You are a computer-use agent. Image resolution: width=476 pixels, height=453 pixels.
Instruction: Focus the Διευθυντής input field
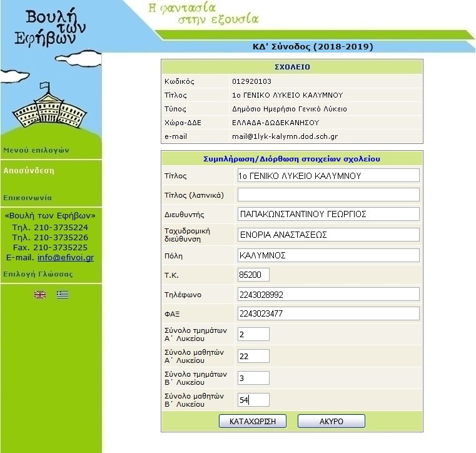[328, 214]
